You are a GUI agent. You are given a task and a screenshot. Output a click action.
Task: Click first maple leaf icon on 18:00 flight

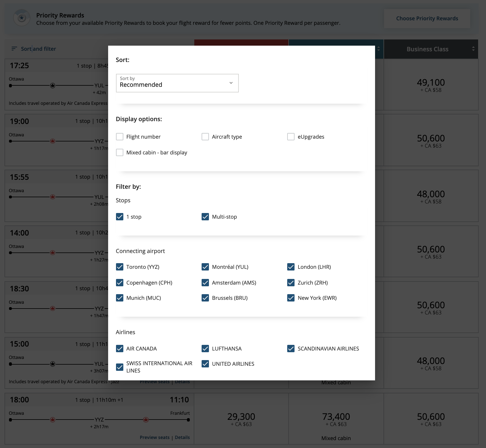pyautogui.click(x=53, y=420)
